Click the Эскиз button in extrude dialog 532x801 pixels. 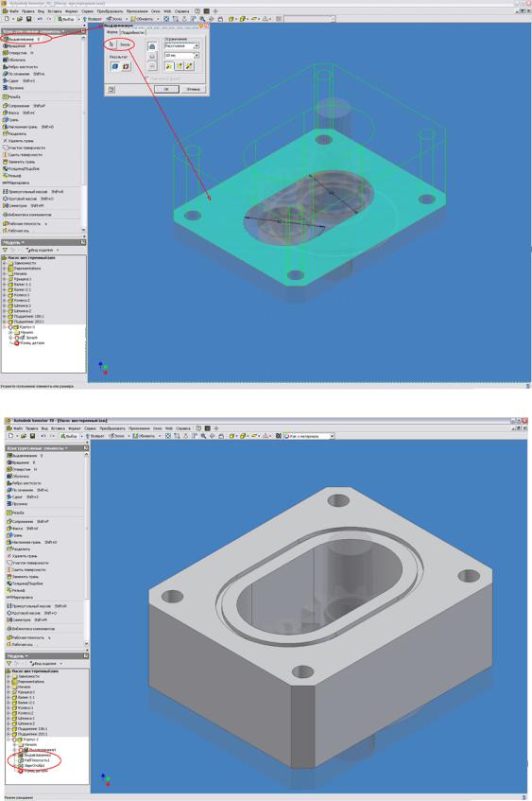pyautogui.click(x=125, y=44)
